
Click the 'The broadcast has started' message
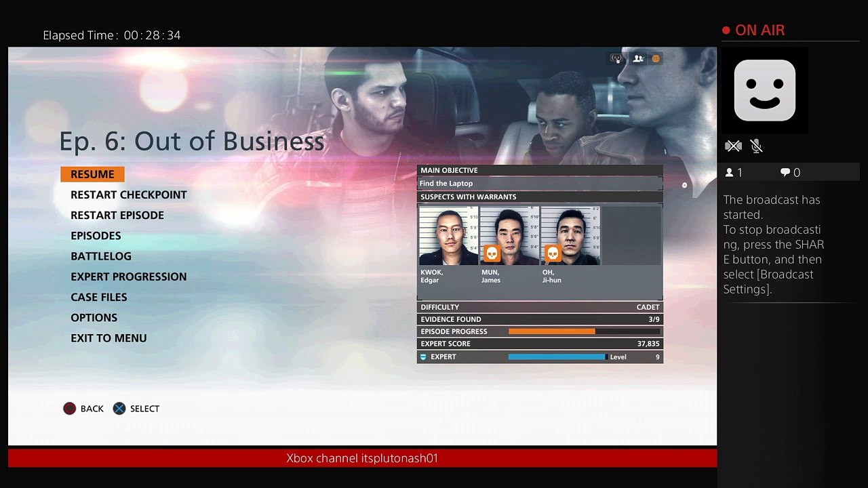[x=772, y=207]
